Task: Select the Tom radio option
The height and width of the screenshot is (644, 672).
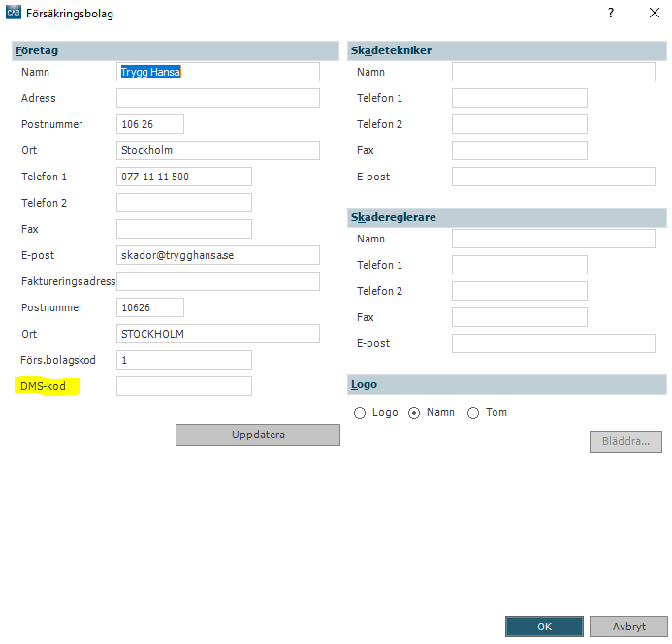Action: click(x=473, y=413)
